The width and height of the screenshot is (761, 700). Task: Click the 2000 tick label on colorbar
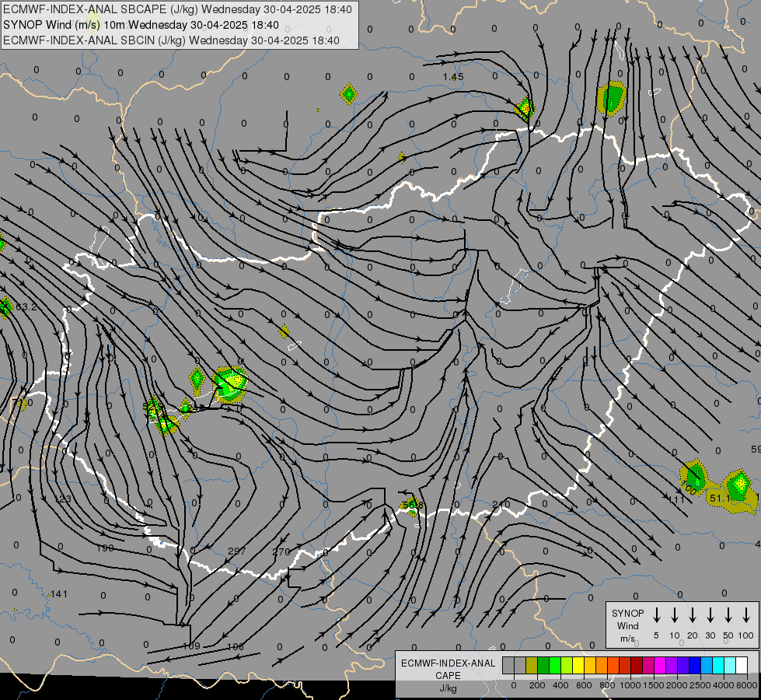pyautogui.click(x=677, y=685)
